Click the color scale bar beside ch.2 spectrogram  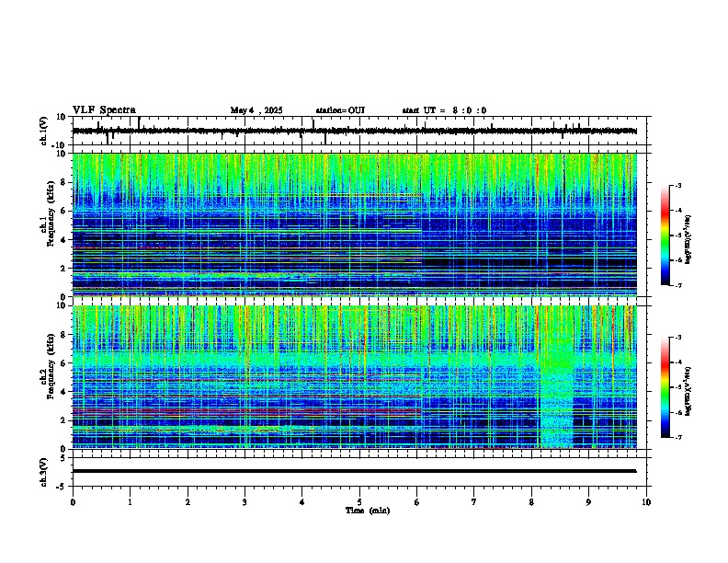click(x=665, y=387)
